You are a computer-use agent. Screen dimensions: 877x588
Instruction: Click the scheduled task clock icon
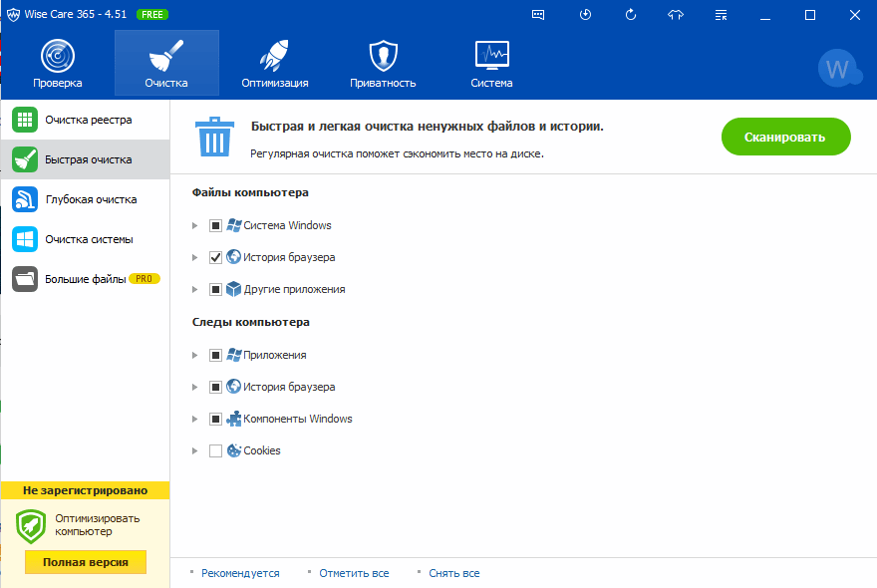coord(585,15)
